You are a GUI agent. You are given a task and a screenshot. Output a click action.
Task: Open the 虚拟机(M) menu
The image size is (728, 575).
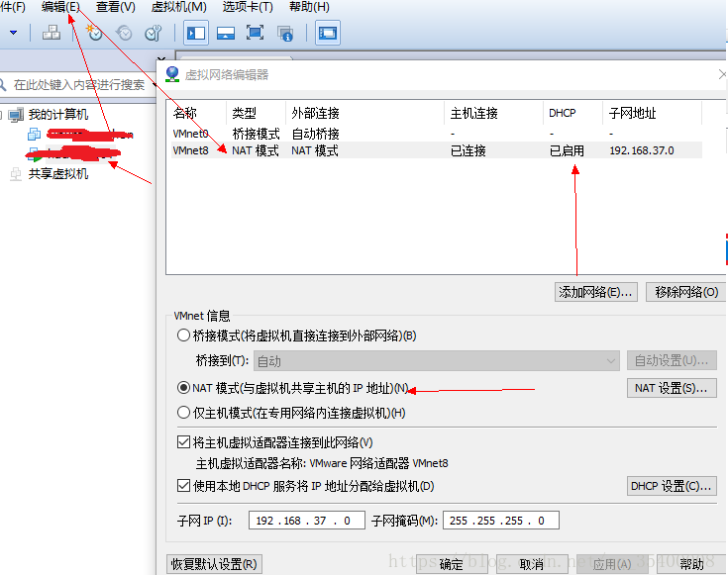point(178,8)
